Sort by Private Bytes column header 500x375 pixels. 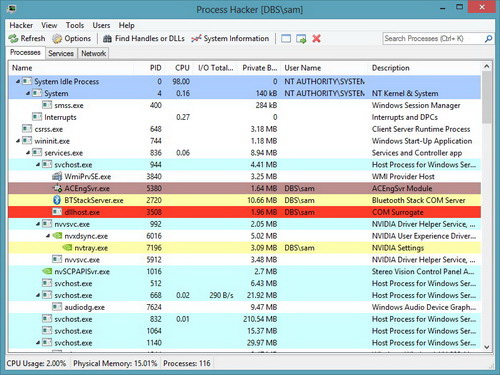point(259,68)
